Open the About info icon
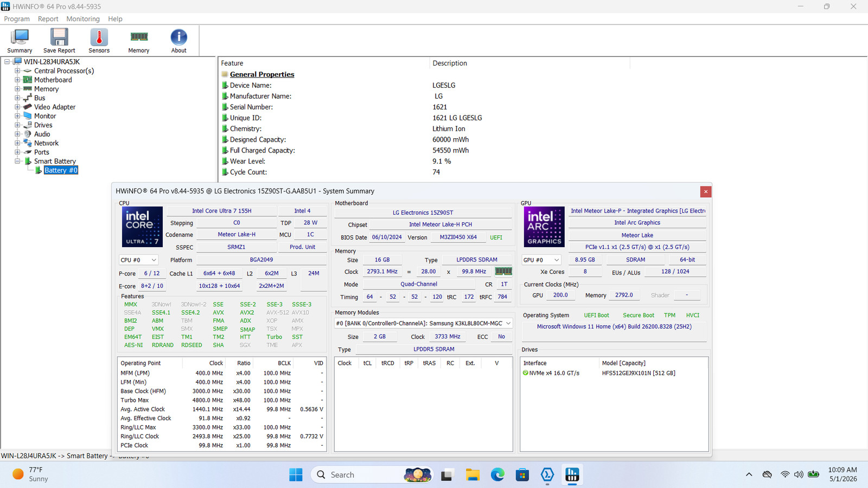The width and height of the screenshot is (868, 488). tap(179, 41)
